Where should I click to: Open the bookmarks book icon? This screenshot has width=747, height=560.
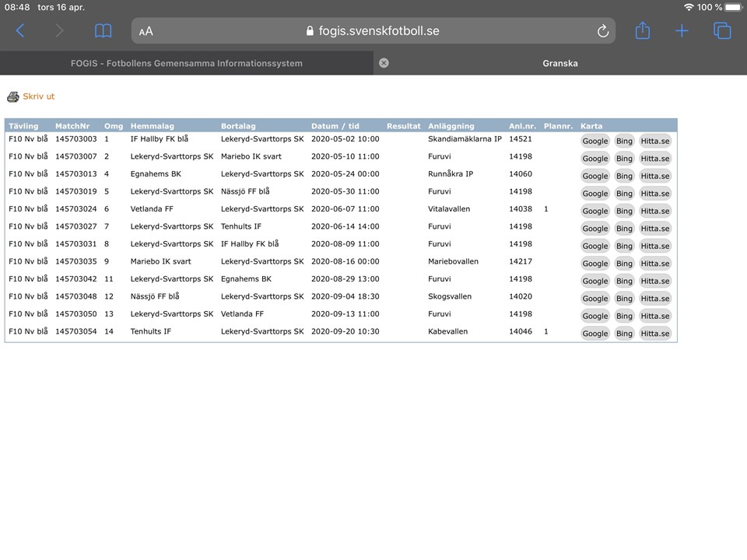[x=103, y=31]
